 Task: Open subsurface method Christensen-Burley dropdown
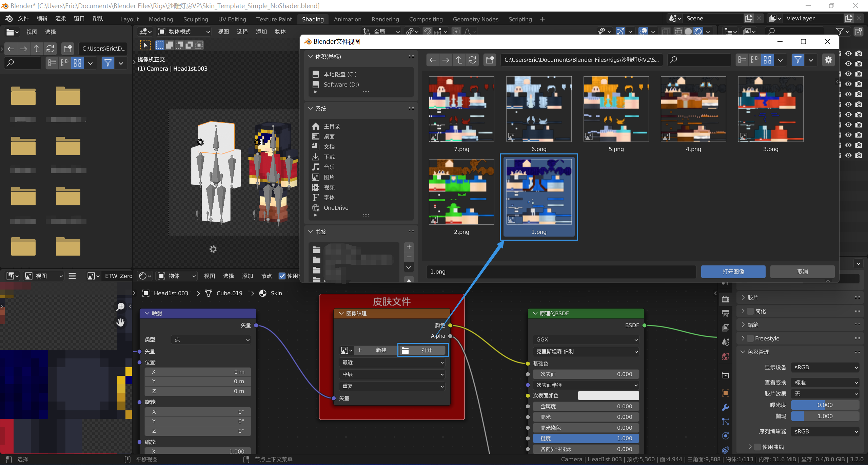[x=586, y=352]
